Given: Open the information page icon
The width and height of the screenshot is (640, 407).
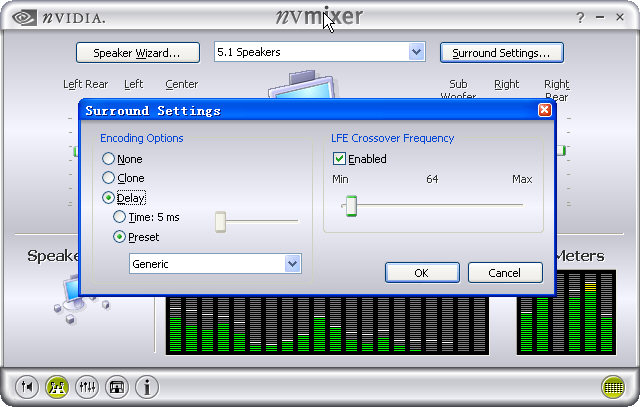Looking at the screenshot, I should tap(147, 386).
